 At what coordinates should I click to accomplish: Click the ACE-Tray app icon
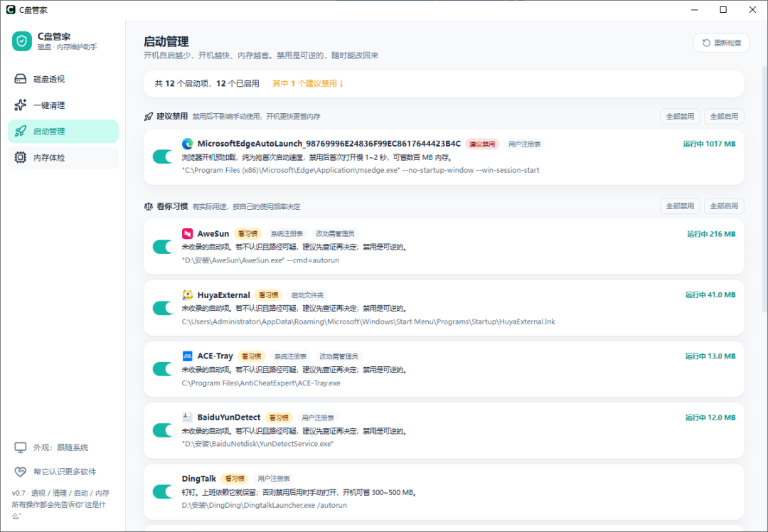[x=187, y=356]
